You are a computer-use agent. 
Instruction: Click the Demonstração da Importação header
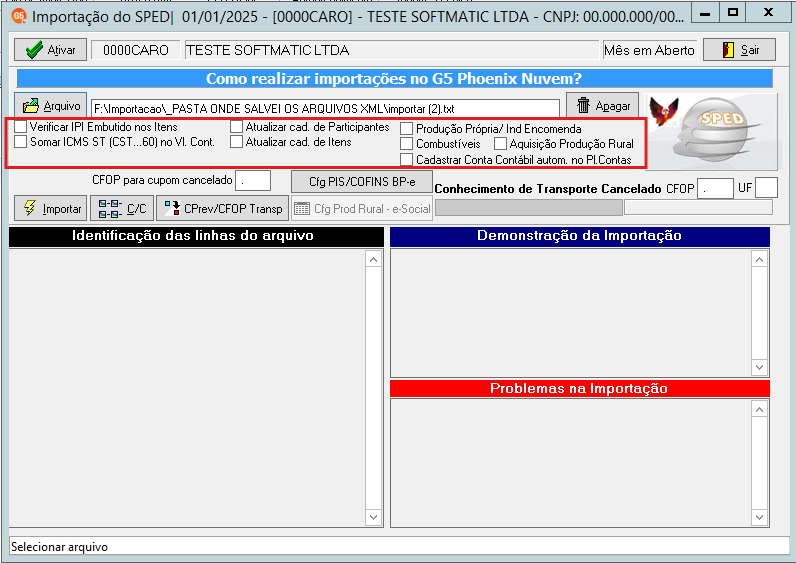(x=580, y=237)
